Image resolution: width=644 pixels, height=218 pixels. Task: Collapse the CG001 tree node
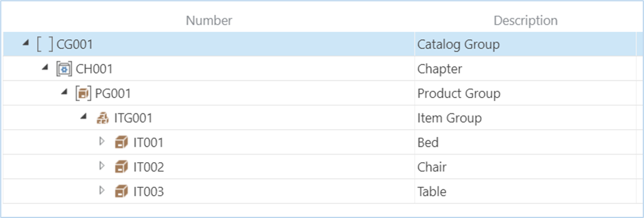coord(26,43)
